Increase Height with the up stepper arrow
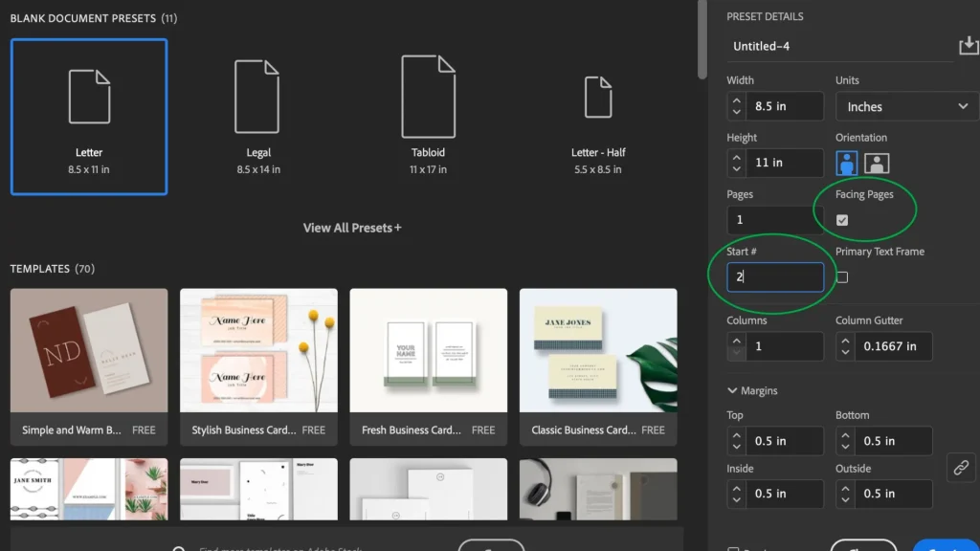The image size is (980, 551). (736, 157)
